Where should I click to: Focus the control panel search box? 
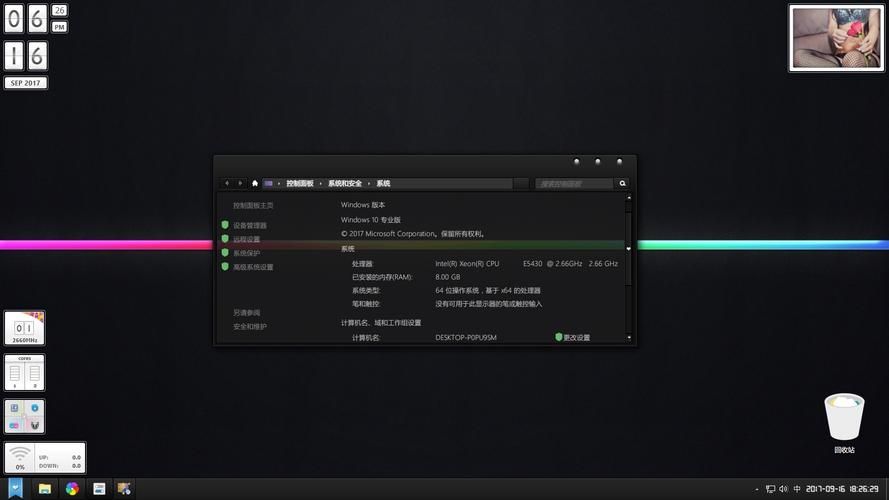[x=574, y=184]
